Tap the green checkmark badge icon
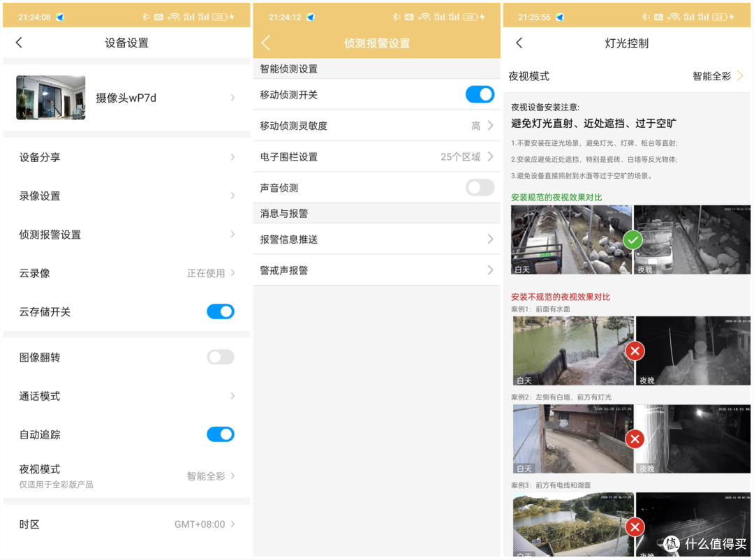Screen dimensions: 754x560 pyautogui.click(x=633, y=240)
